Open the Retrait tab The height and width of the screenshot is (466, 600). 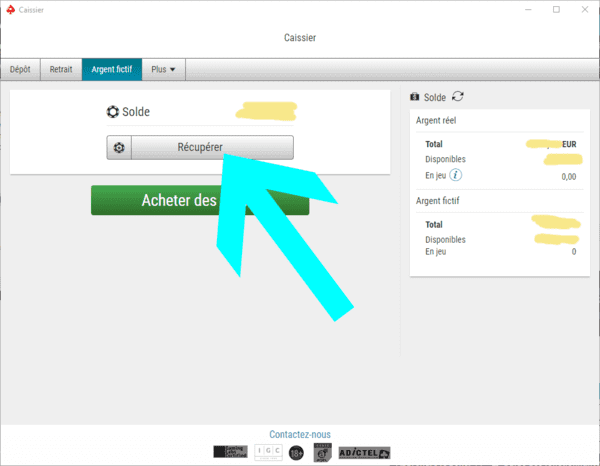click(x=61, y=69)
